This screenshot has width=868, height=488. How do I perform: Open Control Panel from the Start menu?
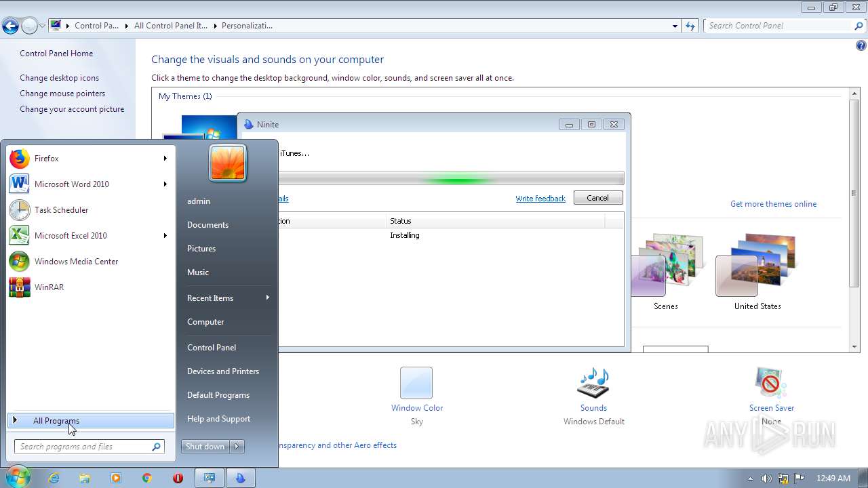click(228, 348)
